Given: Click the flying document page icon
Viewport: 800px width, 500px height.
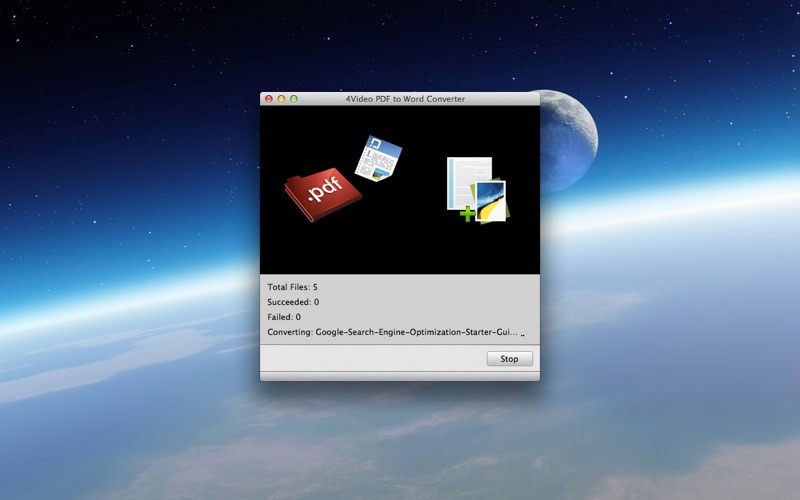Looking at the screenshot, I should pos(378,158).
